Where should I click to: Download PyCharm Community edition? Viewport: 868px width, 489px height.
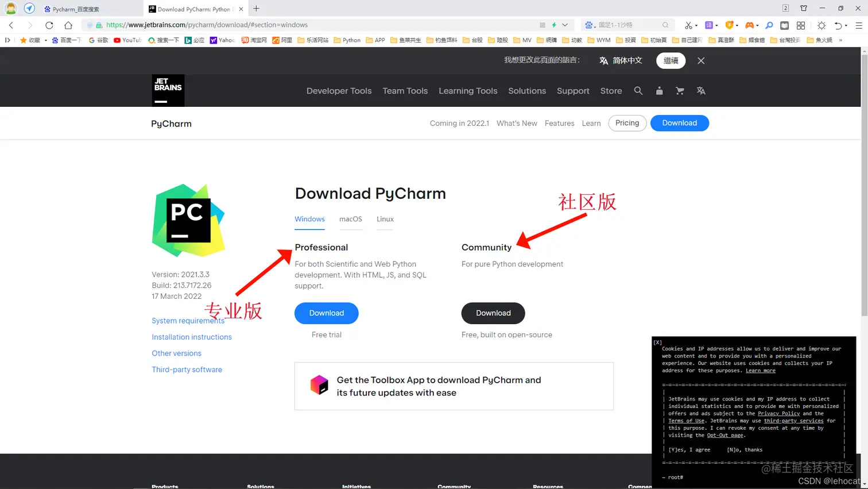tap(493, 313)
